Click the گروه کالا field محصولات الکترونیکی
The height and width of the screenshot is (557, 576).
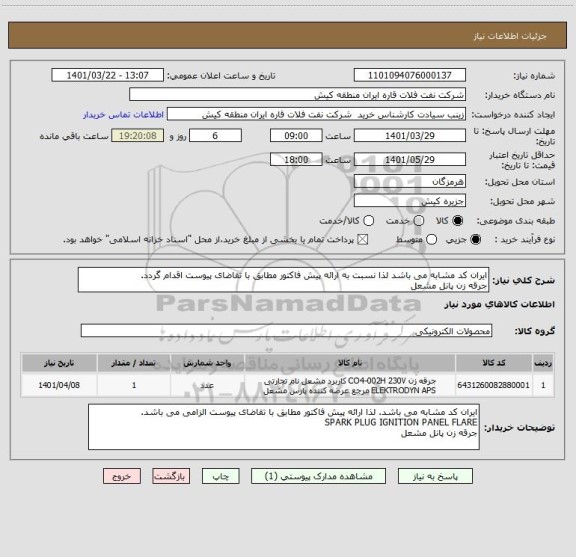pyautogui.click(x=286, y=331)
